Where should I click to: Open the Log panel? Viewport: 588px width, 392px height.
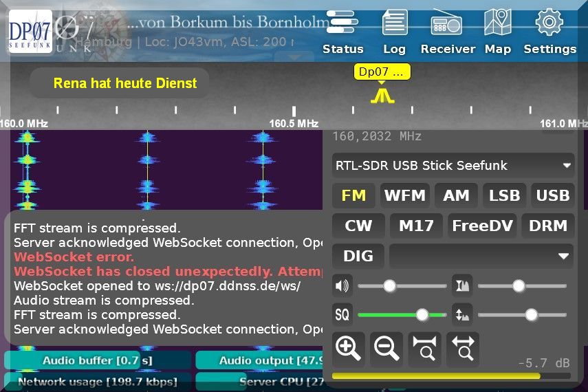point(394,32)
